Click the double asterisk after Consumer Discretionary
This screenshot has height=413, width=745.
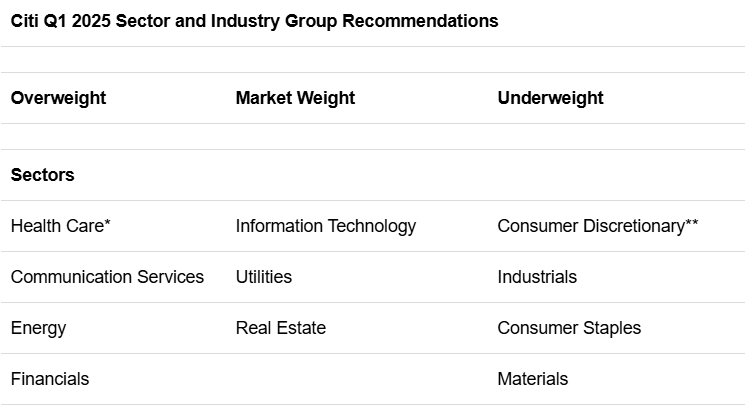pos(692,223)
